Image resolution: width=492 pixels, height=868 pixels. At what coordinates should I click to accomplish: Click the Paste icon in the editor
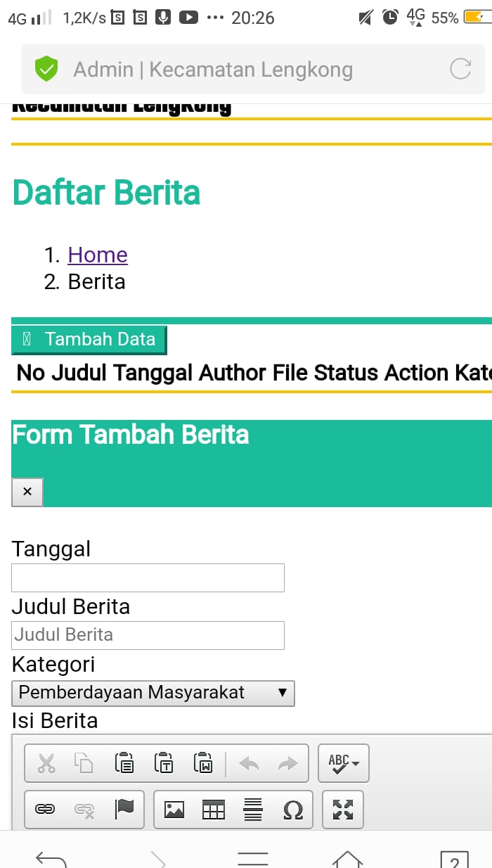point(124,763)
